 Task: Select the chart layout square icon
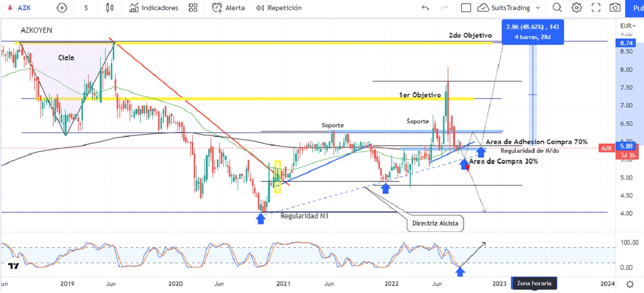coord(466,8)
